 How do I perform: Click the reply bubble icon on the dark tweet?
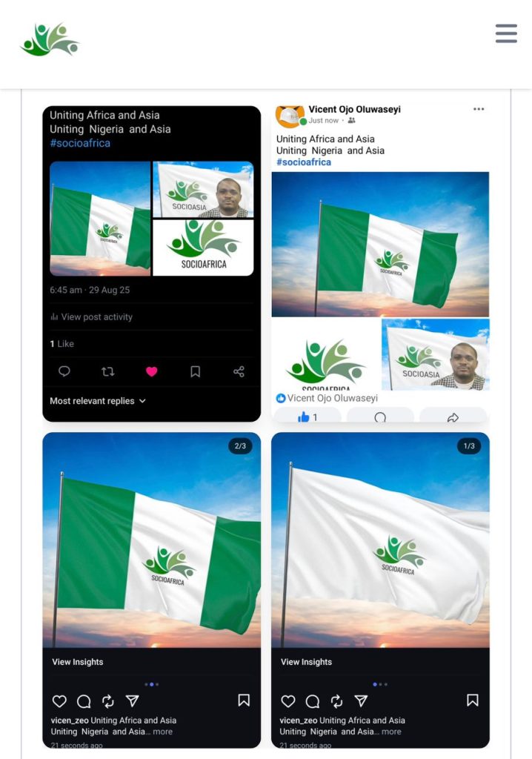64,371
